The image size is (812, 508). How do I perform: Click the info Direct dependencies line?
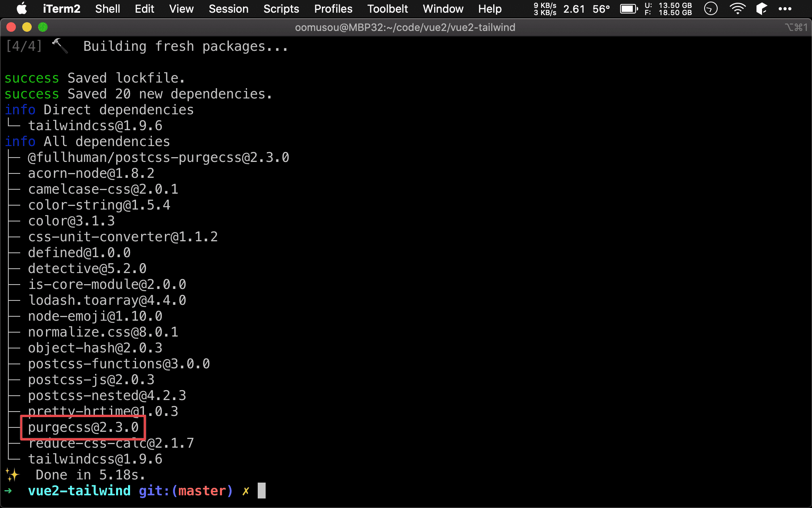[x=99, y=110]
